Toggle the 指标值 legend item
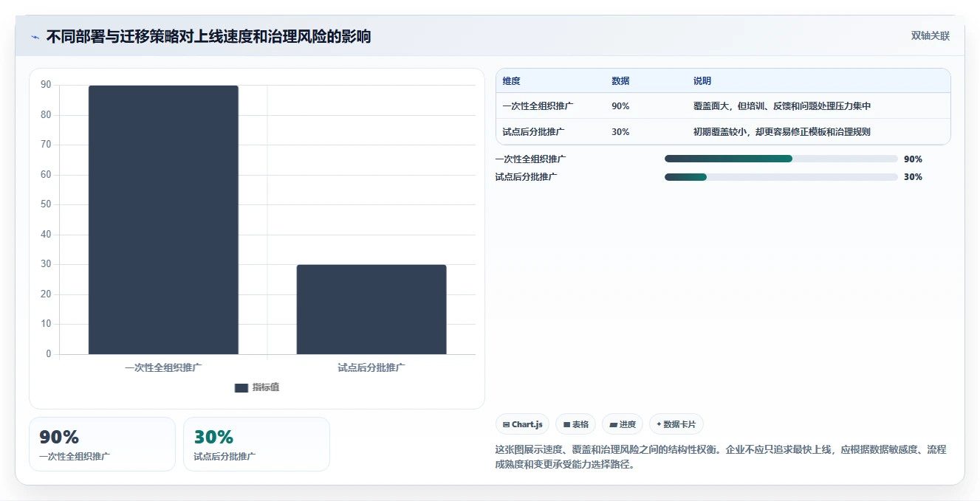 [256, 387]
